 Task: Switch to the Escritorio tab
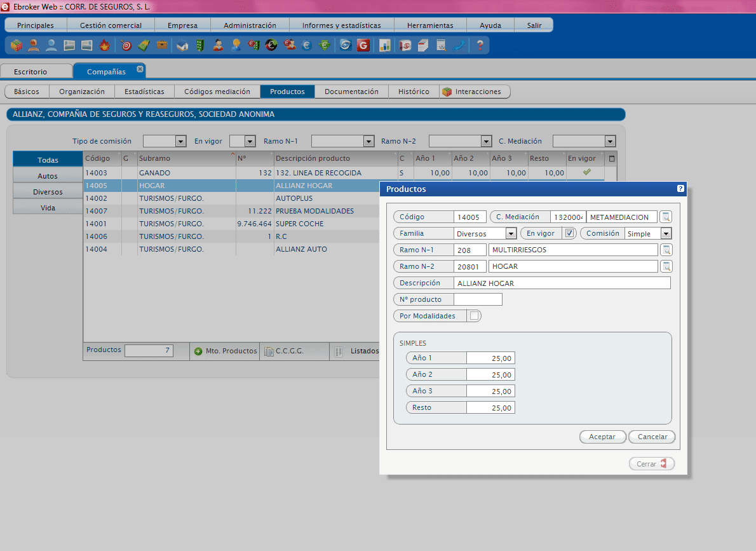point(36,71)
